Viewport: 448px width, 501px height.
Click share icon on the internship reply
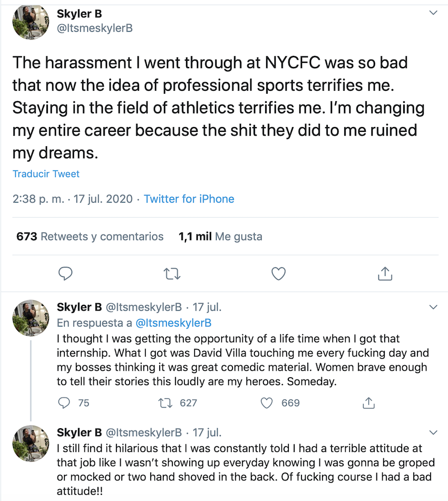click(369, 402)
